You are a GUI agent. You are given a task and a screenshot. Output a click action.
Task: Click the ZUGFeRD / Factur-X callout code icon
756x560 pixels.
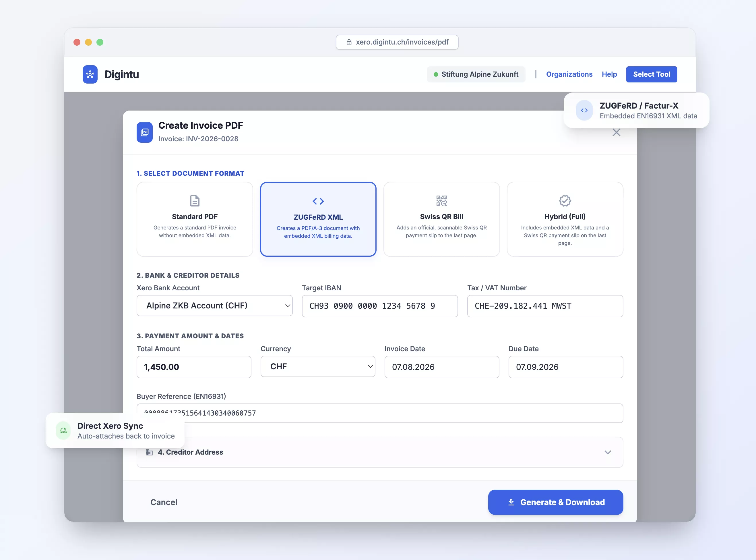(x=584, y=110)
